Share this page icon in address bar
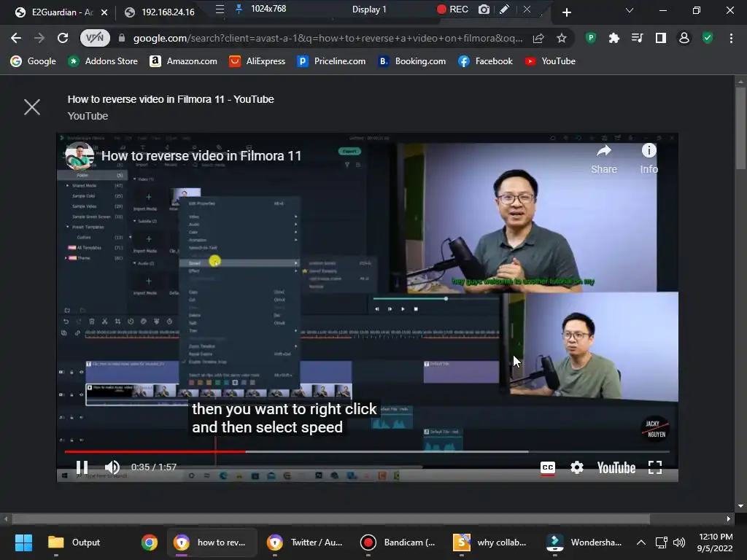Image resolution: width=747 pixels, height=560 pixels. click(538, 38)
